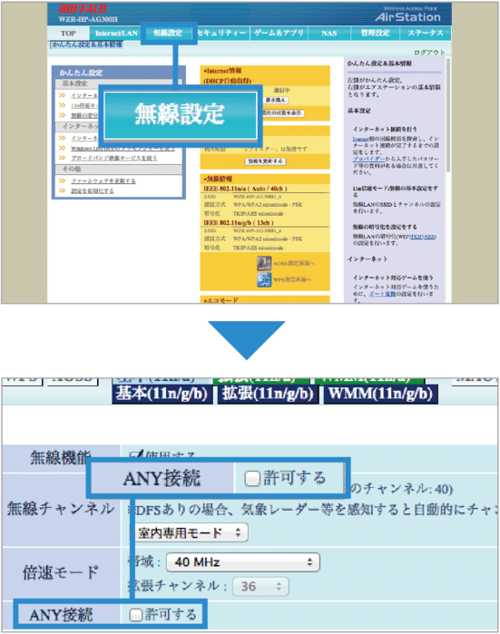Open the Internet/LAN tab
The height and width of the screenshot is (634, 500).
[x=116, y=33]
